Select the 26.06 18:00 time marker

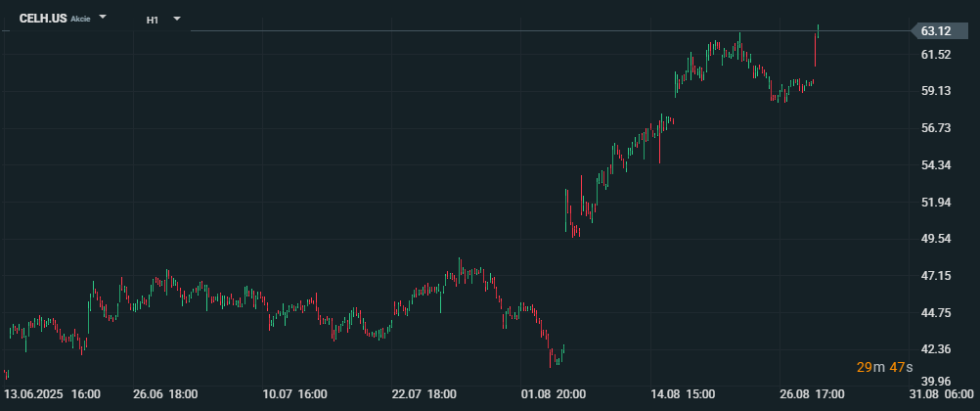pyautogui.click(x=165, y=394)
